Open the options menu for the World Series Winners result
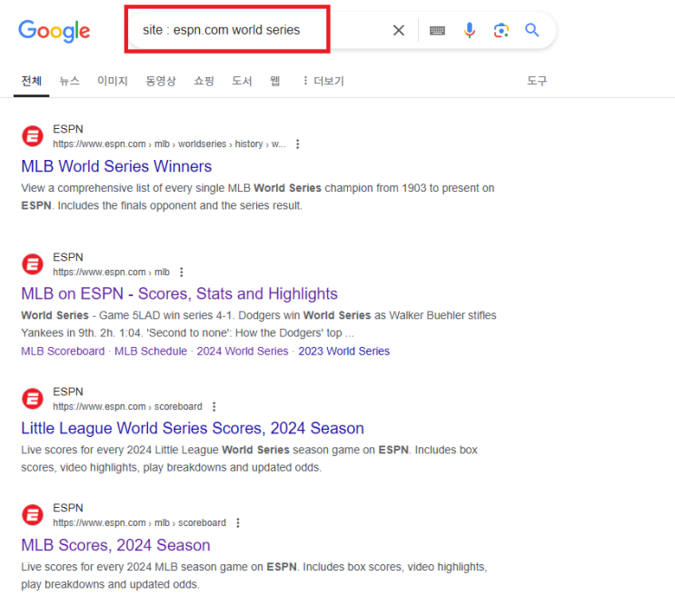 point(297,144)
